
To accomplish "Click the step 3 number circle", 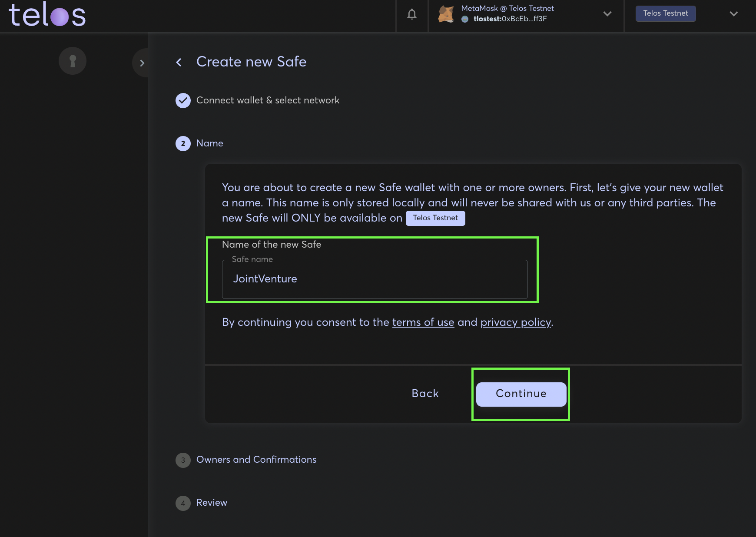I will click(x=183, y=460).
